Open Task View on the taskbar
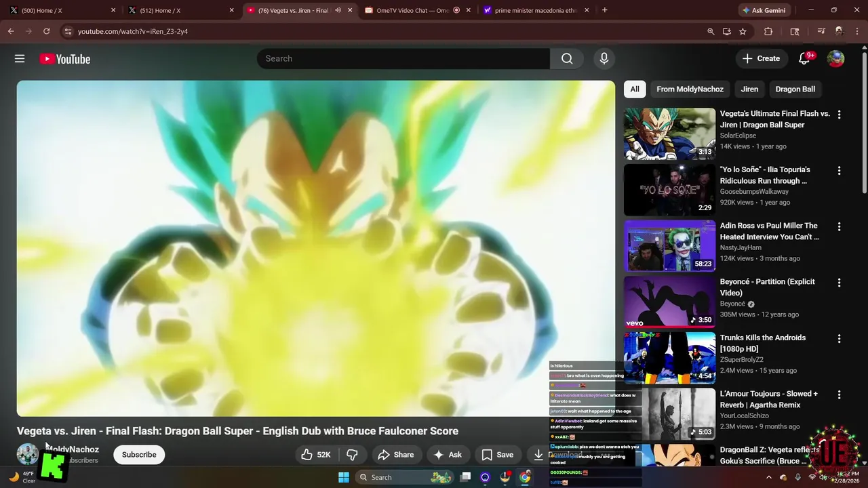The width and height of the screenshot is (868, 488). (x=465, y=477)
